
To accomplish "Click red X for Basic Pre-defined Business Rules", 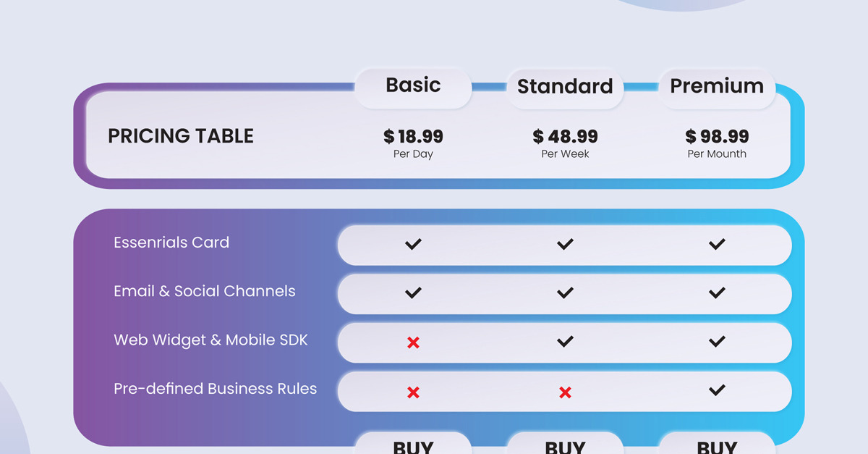I will tap(413, 392).
